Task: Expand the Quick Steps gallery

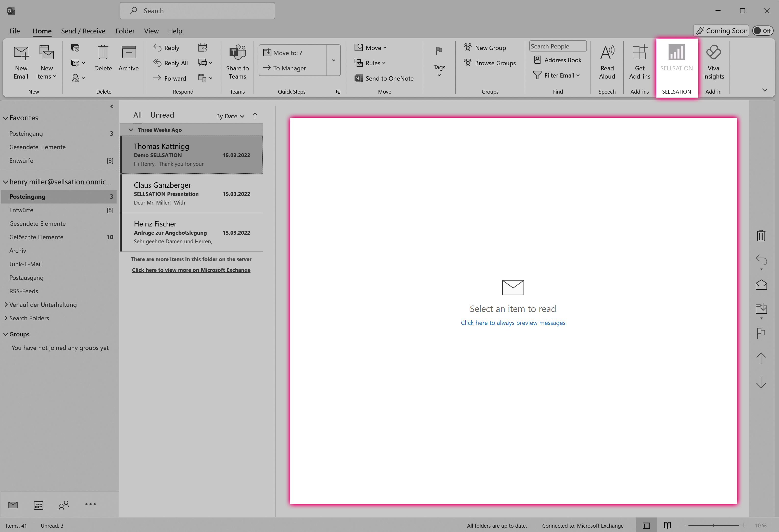Action: coord(334,60)
